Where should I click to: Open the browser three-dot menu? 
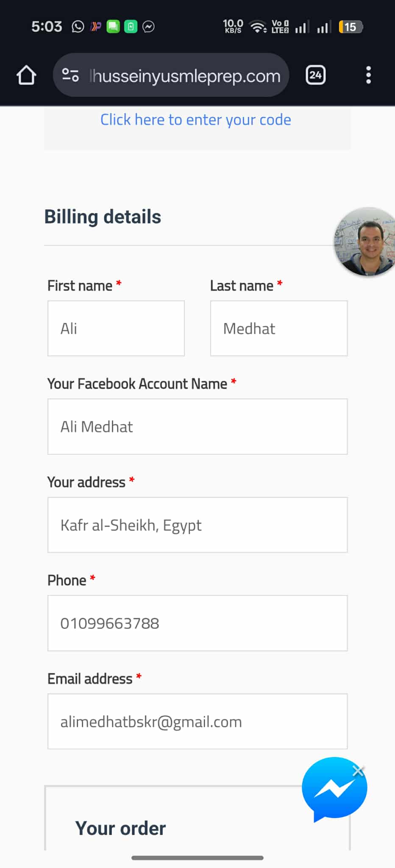(x=368, y=75)
